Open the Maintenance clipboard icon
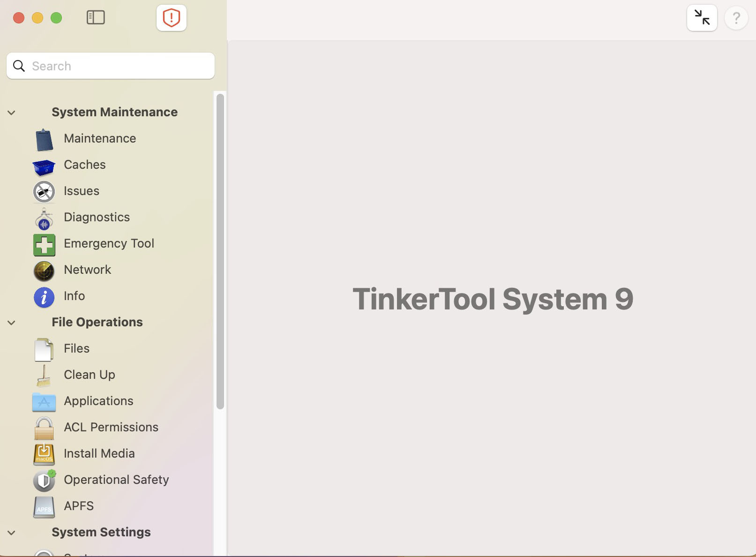Image resolution: width=756 pixels, height=557 pixels. click(x=44, y=139)
